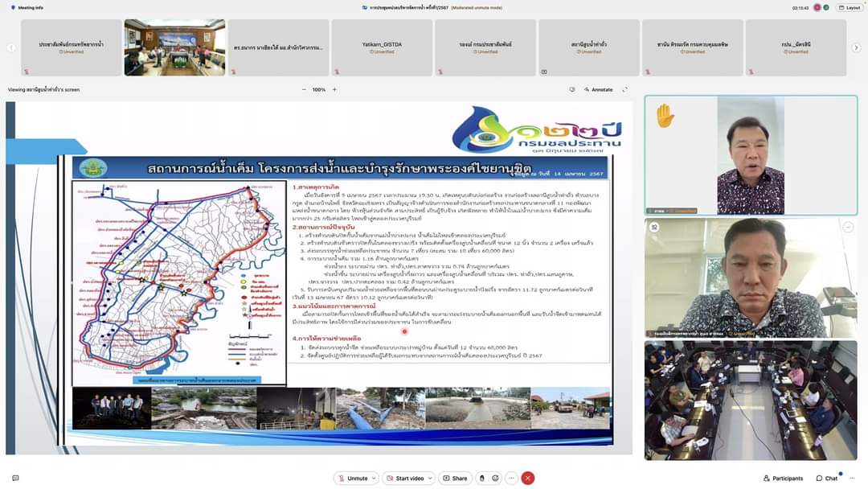
Task: Select the meeting room overhead camera video
Action: tap(751, 401)
